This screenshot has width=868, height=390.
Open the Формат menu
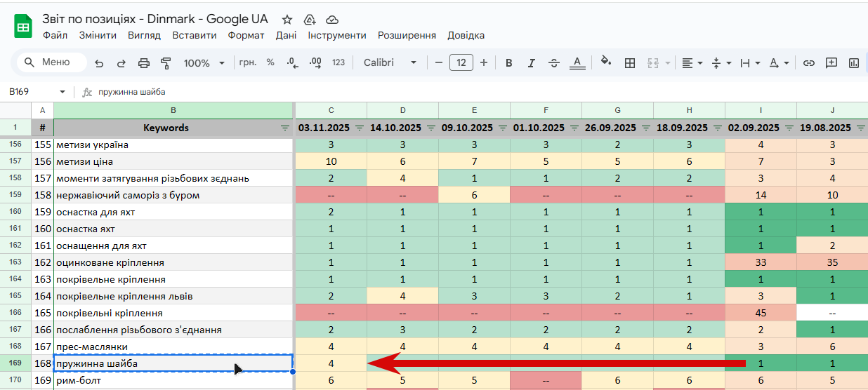click(246, 35)
